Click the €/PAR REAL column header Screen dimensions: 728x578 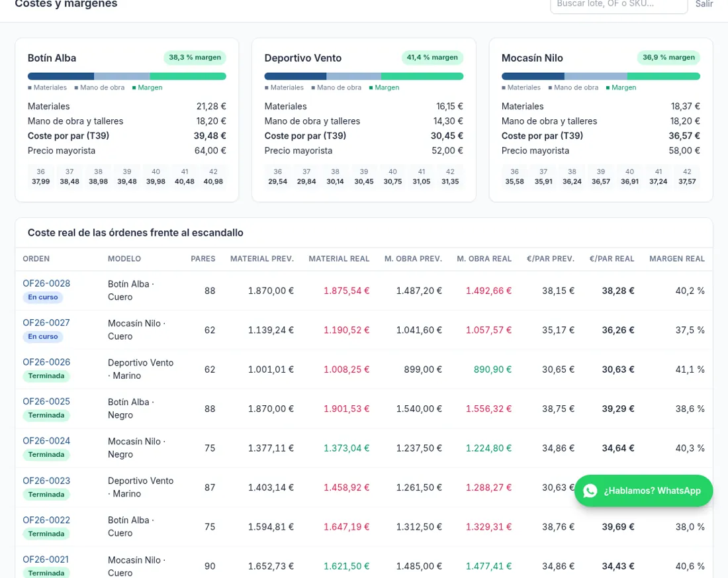point(612,259)
